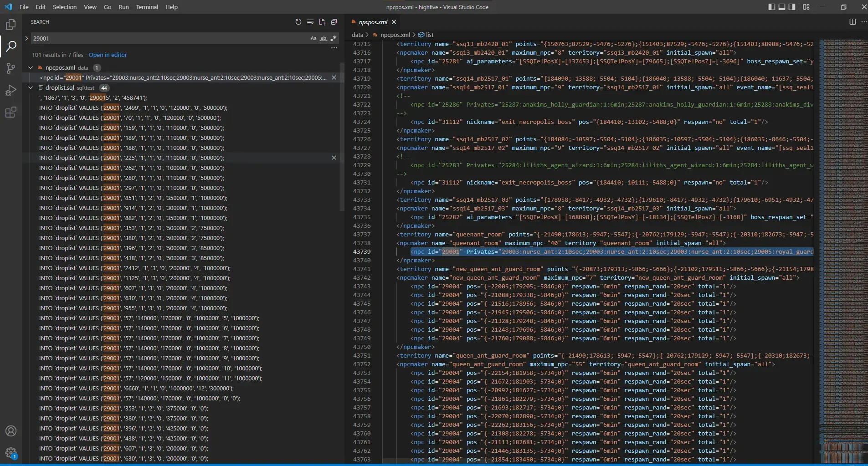Toggle primary side bar visibility
Screen dimensions: 868x466
(771, 7)
